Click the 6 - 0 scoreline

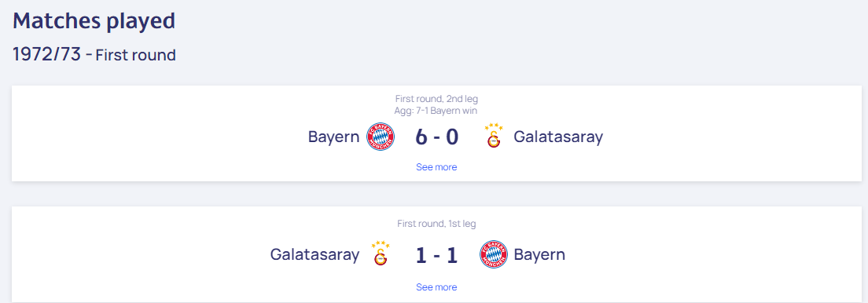click(x=437, y=137)
